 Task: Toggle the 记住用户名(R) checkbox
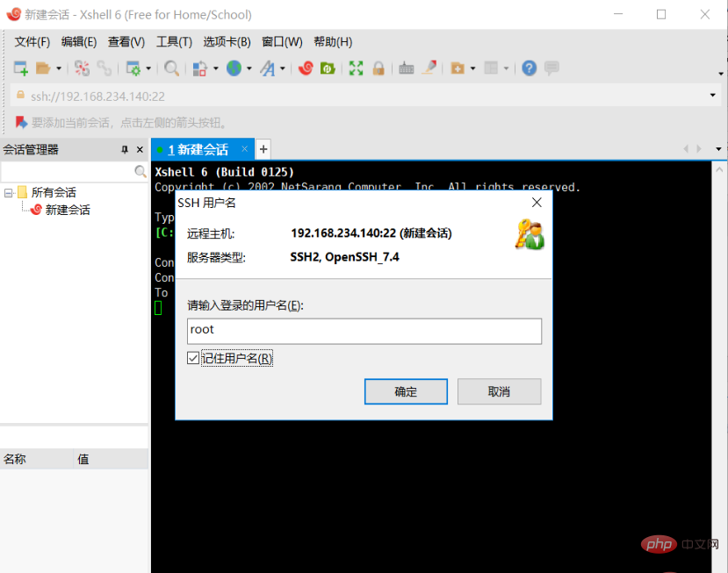[x=192, y=358]
